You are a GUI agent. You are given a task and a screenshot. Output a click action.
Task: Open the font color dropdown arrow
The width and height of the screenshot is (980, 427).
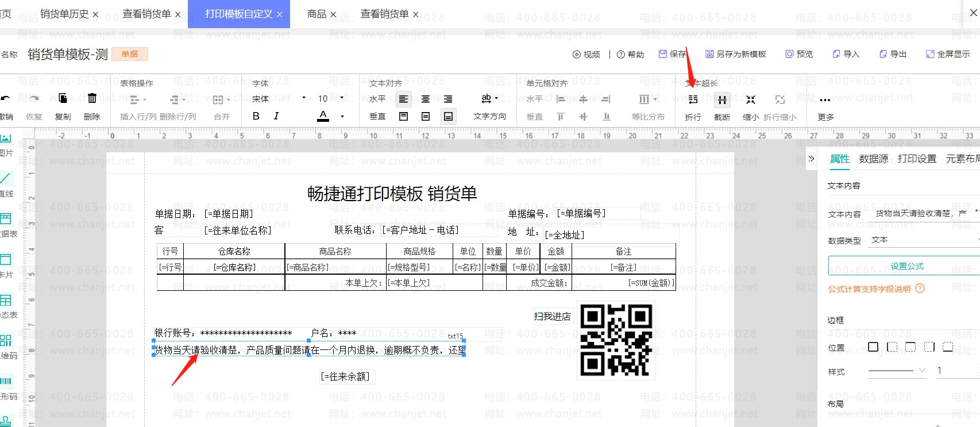[342, 117]
